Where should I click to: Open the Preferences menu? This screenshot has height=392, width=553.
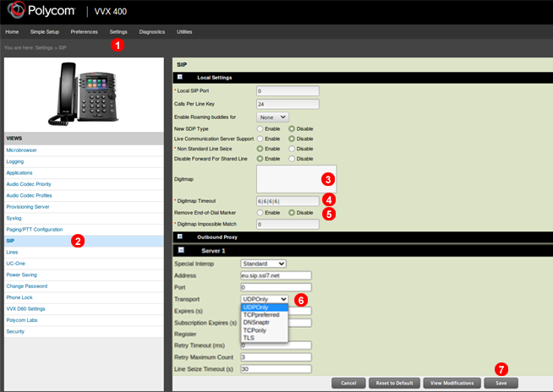point(85,32)
